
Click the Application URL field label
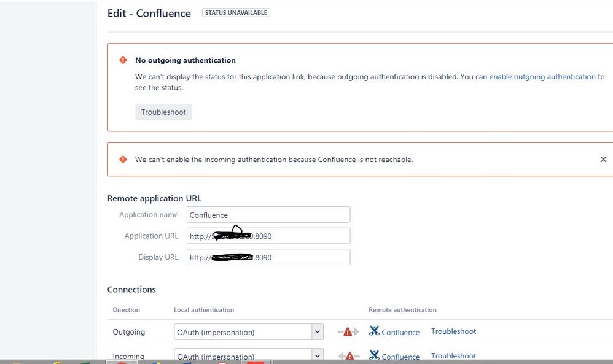(151, 236)
